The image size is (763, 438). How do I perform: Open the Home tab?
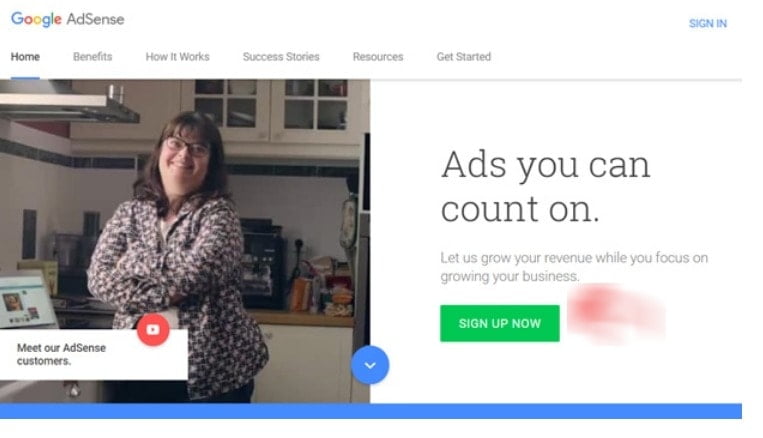click(25, 57)
